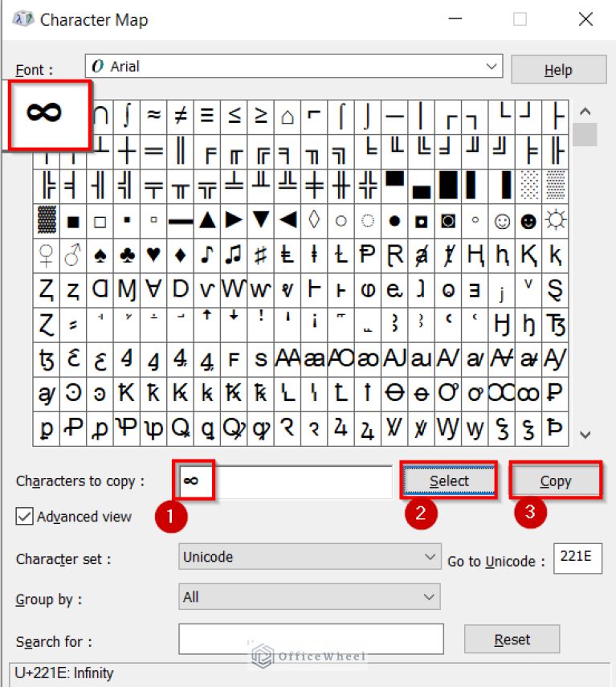Click in the Search for field

[311, 639]
